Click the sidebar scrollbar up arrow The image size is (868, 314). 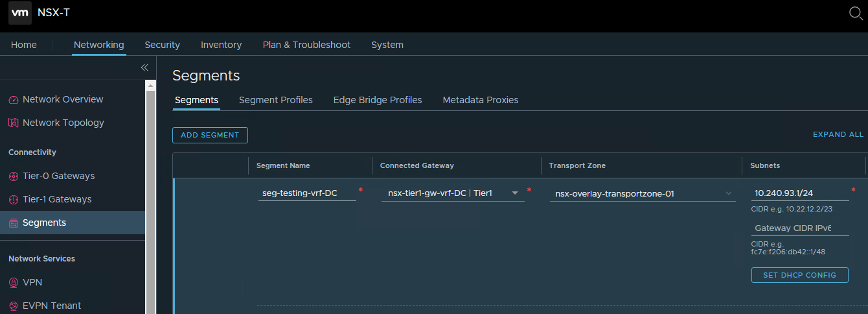[151, 85]
